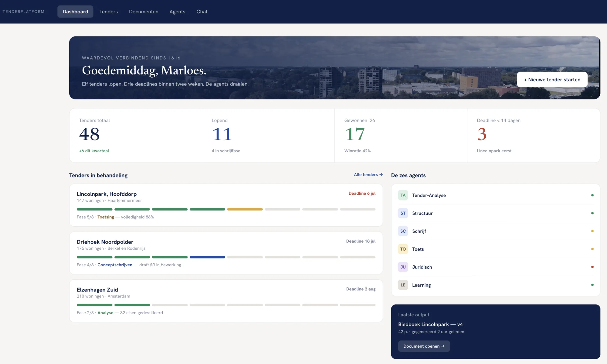
Task: Select the Tender-Analyse agent name
Action: [x=429, y=195]
